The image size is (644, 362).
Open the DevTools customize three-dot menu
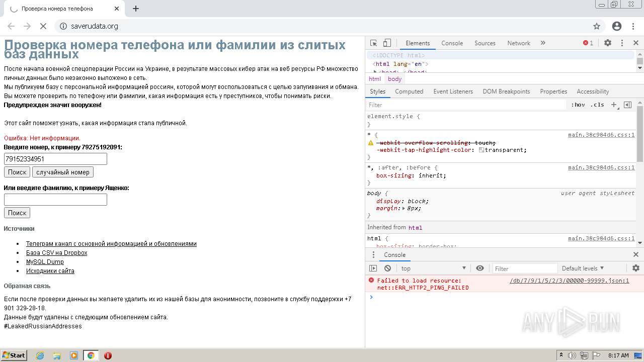point(622,43)
